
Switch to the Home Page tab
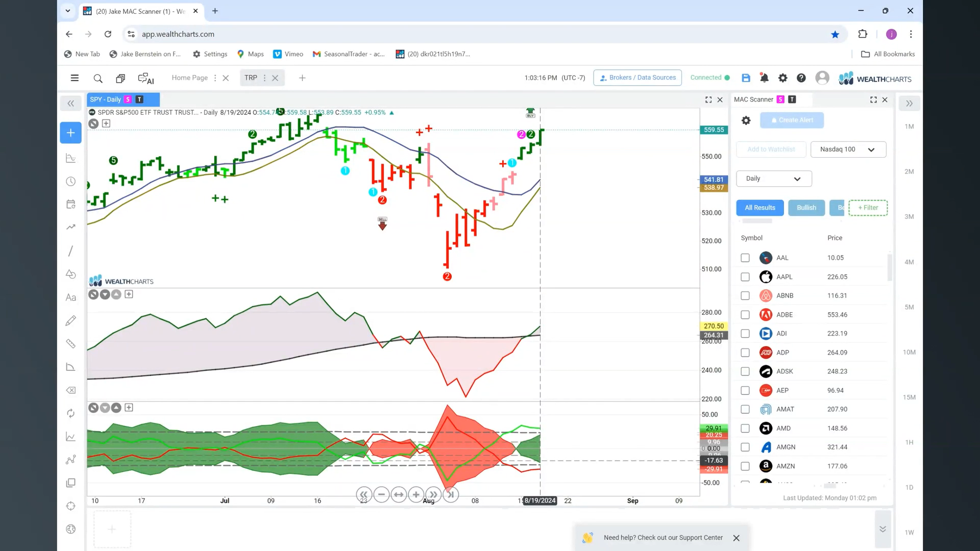click(189, 78)
